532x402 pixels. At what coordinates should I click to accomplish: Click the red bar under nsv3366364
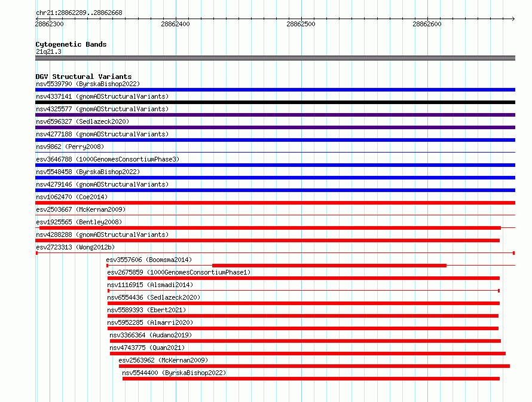coord(305,341)
